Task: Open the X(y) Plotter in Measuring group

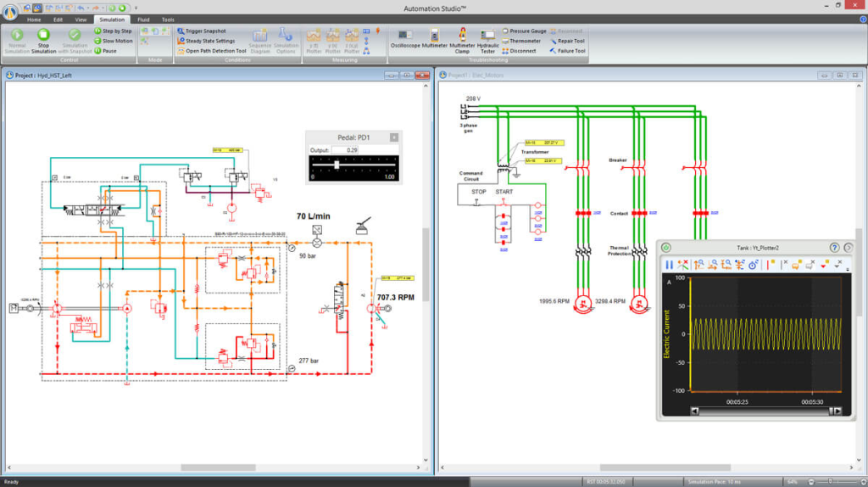Action: pos(332,42)
